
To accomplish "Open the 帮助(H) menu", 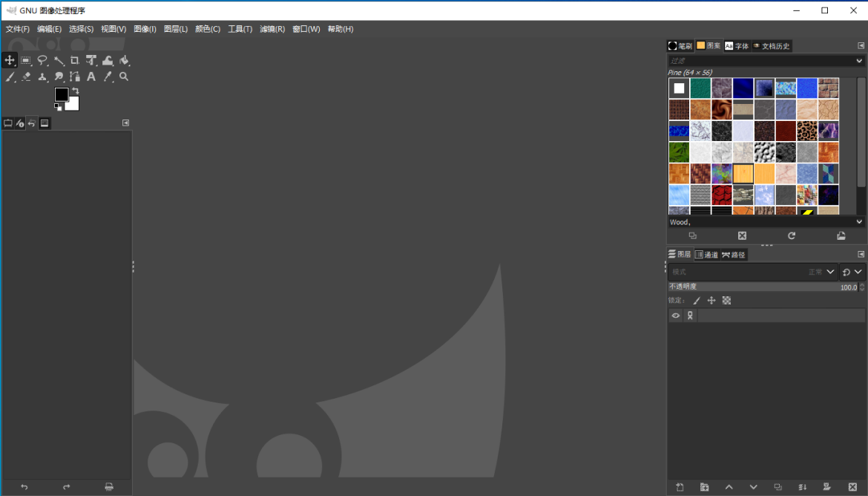I will point(341,29).
